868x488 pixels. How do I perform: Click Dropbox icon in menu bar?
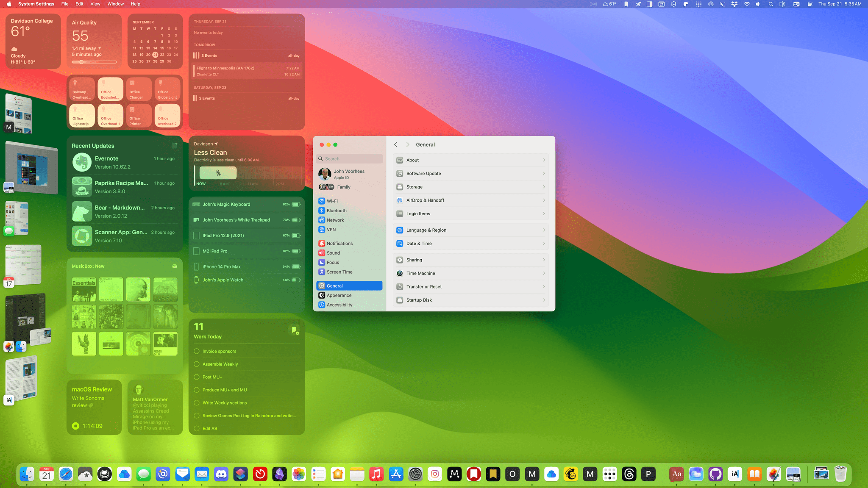(x=734, y=4)
